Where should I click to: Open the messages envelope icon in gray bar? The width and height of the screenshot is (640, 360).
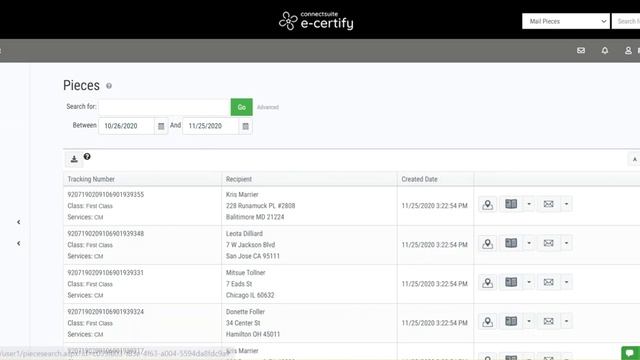581,51
